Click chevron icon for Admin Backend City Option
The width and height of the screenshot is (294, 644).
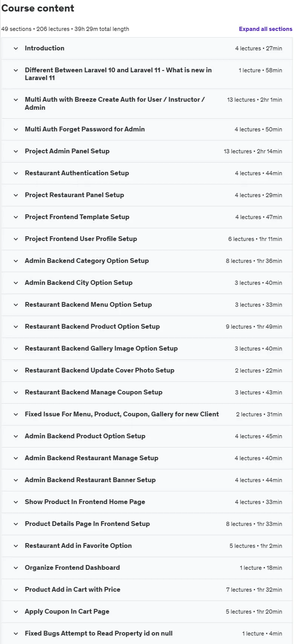pyautogui.click(x=16, y=283)
